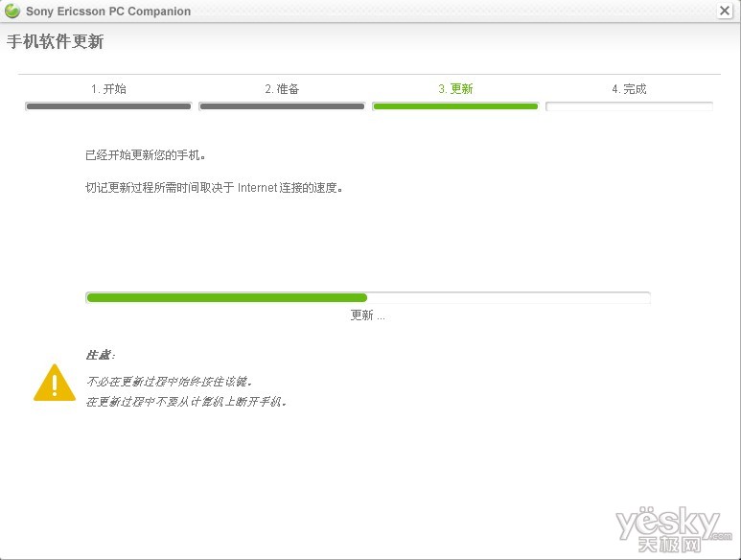Click the 注意: warning label
741x560 pixels.
point(101,355)
